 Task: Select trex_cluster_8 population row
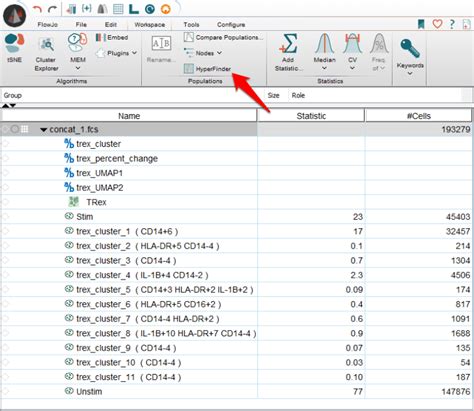pyautogui.click(x=237, y=333)
